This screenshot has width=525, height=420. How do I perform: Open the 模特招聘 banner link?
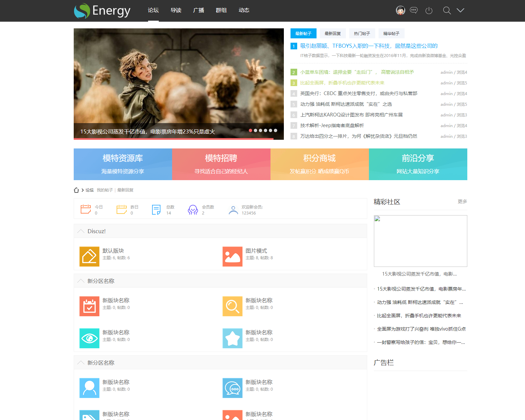click(221, 164)
